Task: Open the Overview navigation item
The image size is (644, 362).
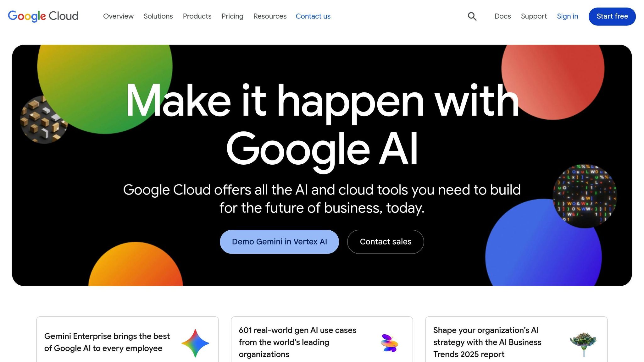Action: pos(118,16)
